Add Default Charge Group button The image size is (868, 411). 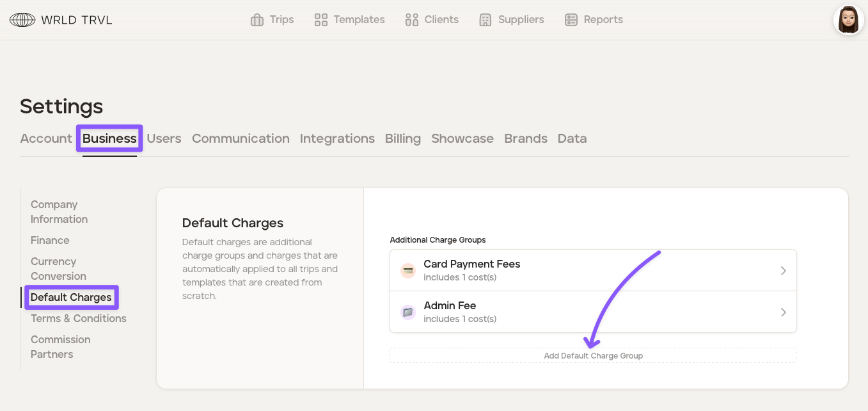pyautogui.click(x=593, y=355)
